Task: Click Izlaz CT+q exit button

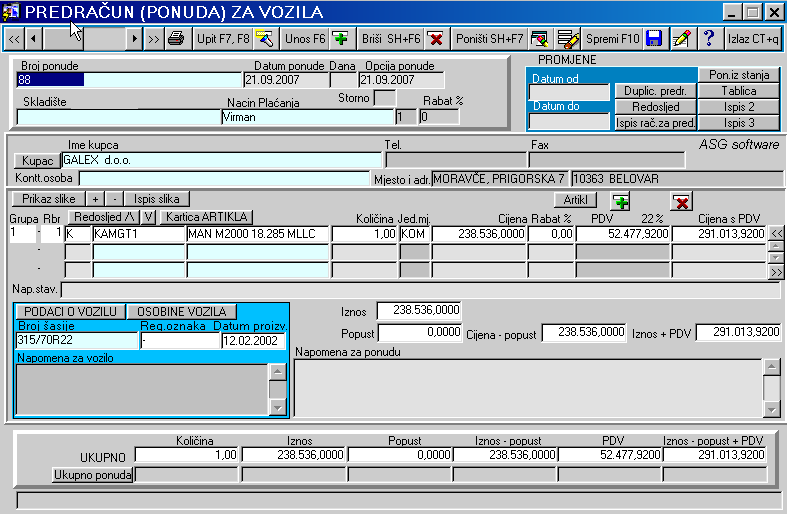Action: point(753,39)
